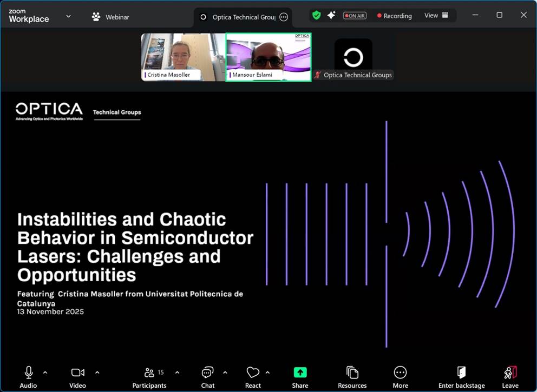Expand the video settings chevron
537x392 pixels.
pos(97,373)
